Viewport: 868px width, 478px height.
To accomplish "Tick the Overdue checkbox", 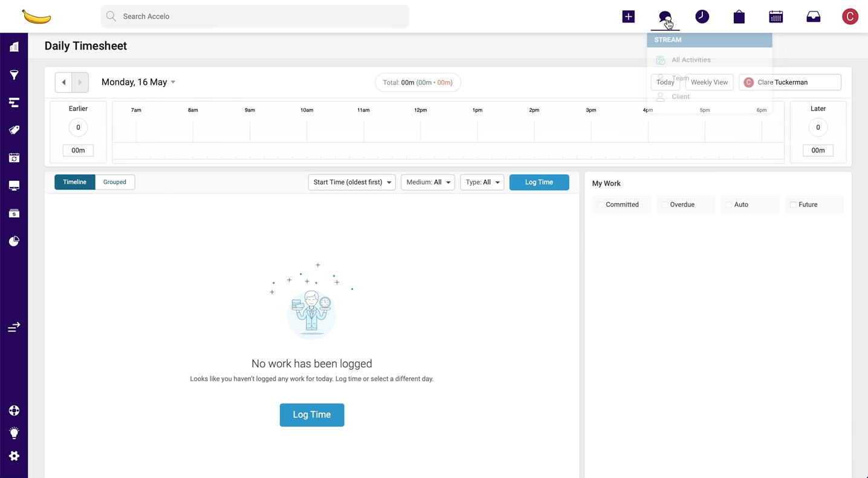I will pyautogui.click(x=664, y=205).
